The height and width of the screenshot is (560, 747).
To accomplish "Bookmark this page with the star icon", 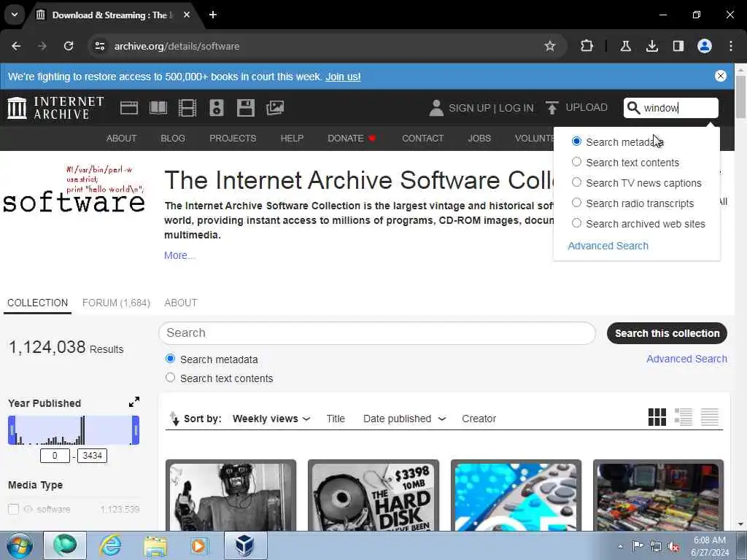I will pyautogui.click(x=550, y=46).
